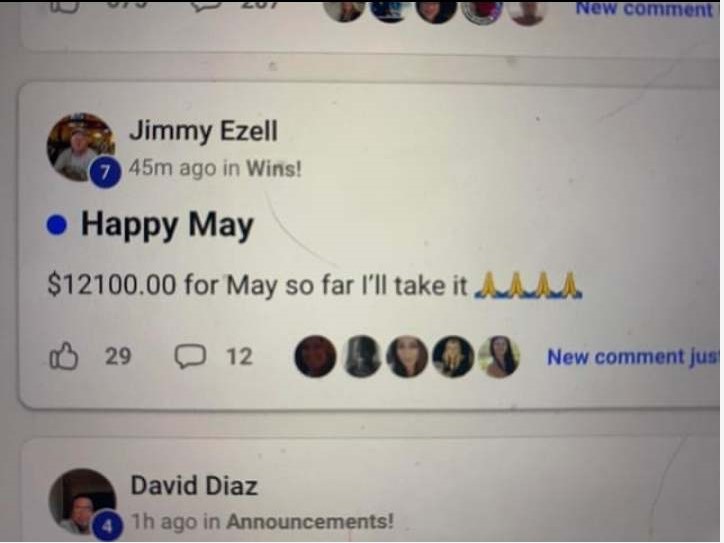Click 'New comment just' link on Jimmy's post
Screen dimensions: 724x543
tap(633, 357)
